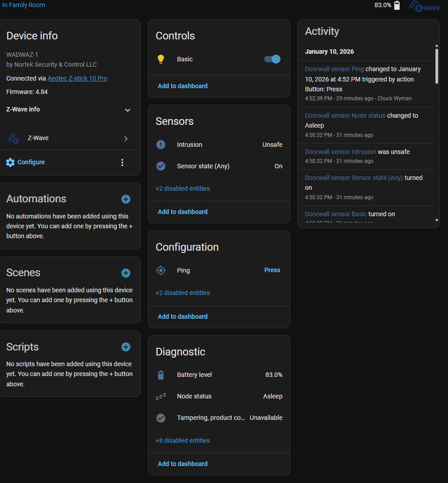Image resolution: width=448 pixels, height=483 pixels.
Task: Click the Activity panel scrollbar
Action: (x=437, y=66)
